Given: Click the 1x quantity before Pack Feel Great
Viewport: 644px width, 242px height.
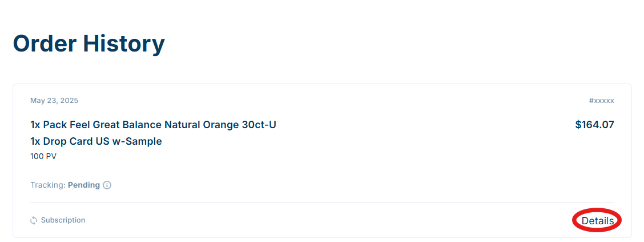Looking at the screenshot, I should click(35, 125).
